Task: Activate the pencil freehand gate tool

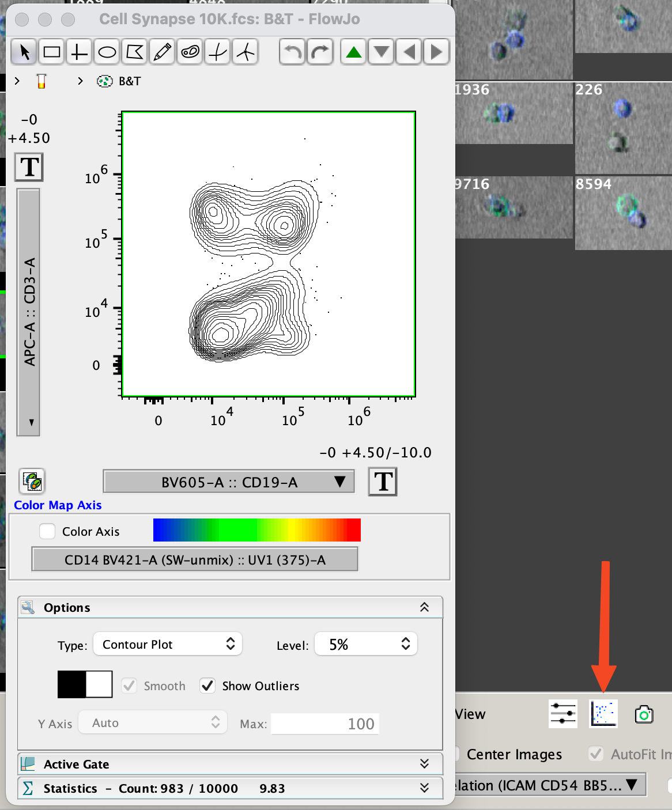Action: [x=163, y=52]
